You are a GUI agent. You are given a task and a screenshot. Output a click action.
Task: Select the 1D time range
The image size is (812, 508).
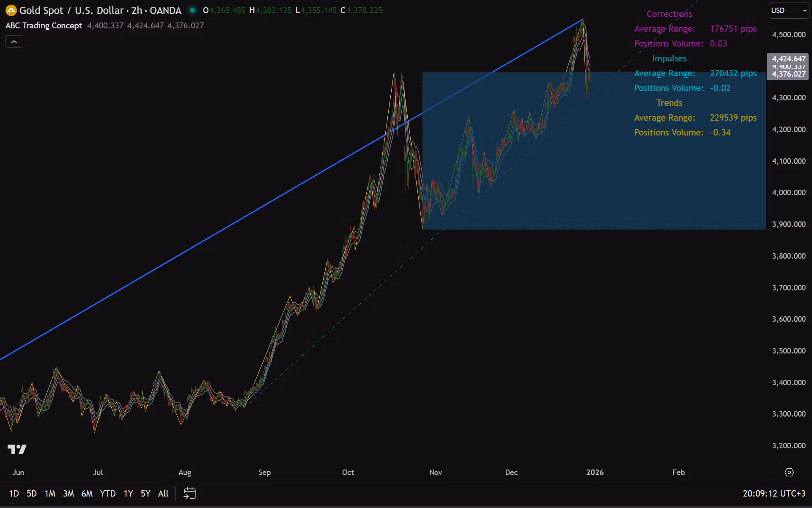click(14, 494)
